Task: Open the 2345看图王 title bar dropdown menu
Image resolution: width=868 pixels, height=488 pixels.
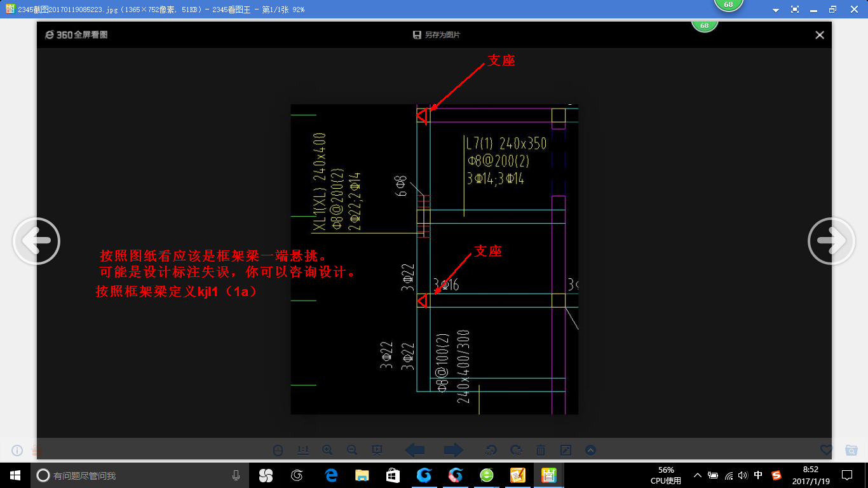Action: [x=776, y=10]
